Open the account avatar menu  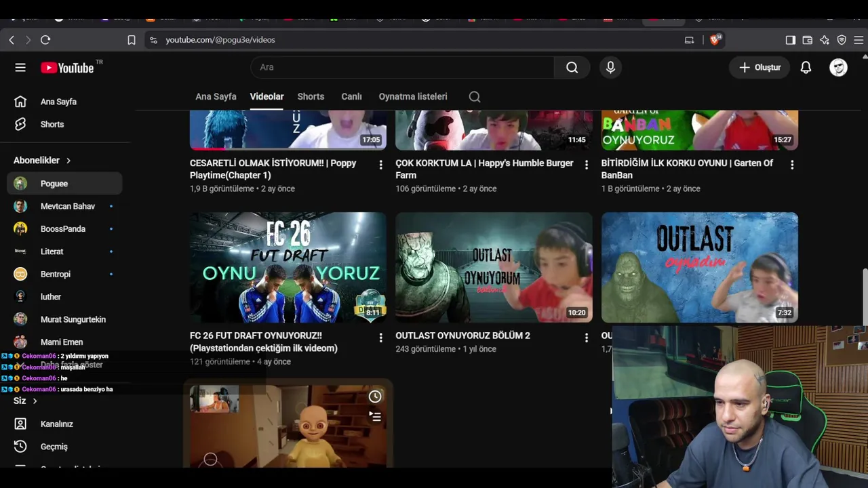[839, 67]
